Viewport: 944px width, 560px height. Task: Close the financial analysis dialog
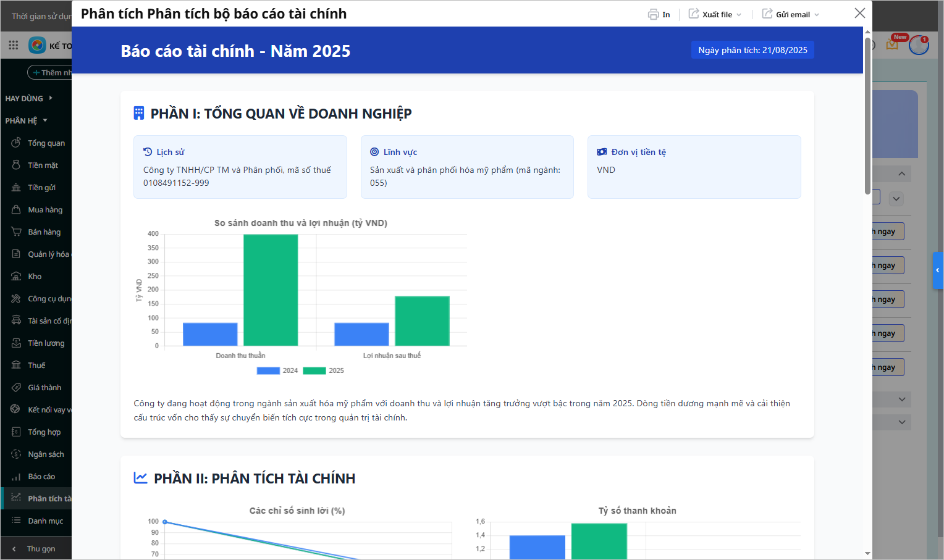point(859,13)
